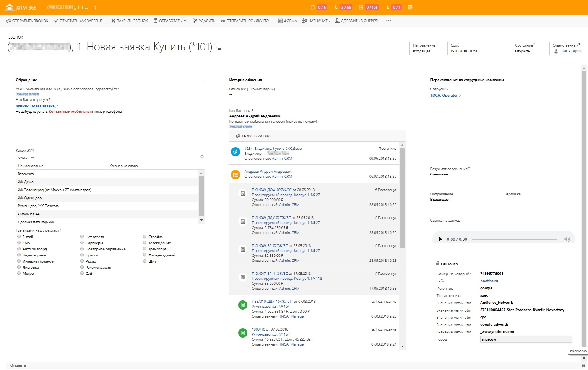Viewport: 588px width, 370px height.
Task: Choose Отправить ссылку по... command
Action: tap(247, 21)
